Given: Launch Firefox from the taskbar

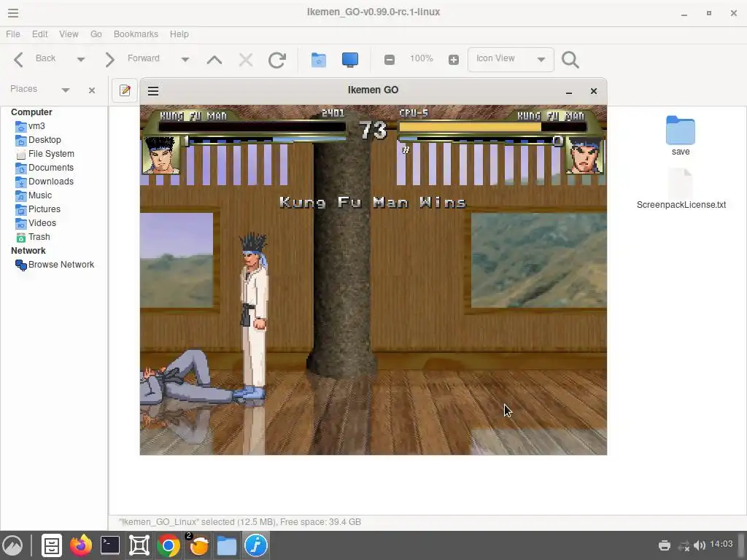Looking at the screenshot, I should pos(80,545).
